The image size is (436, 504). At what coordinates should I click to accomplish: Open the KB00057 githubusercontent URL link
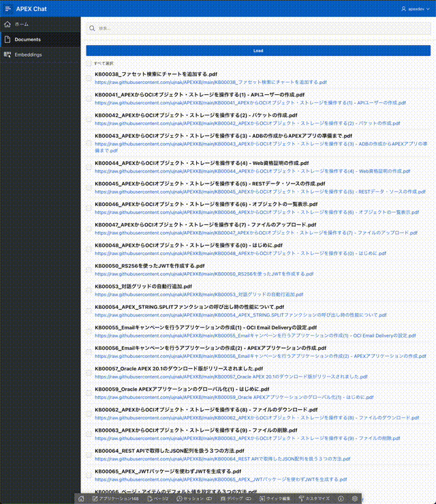pyautogui.click(x=231, y=376)
